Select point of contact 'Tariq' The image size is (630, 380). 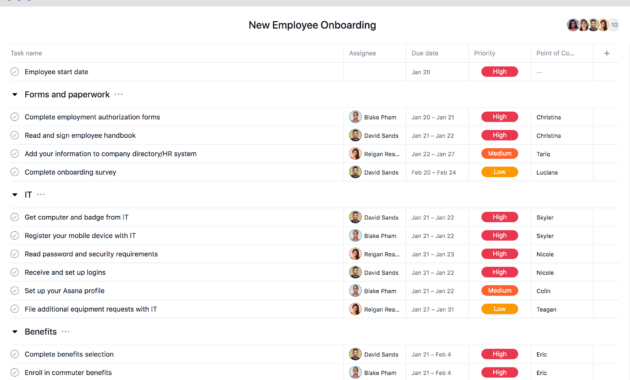point(543,154)
